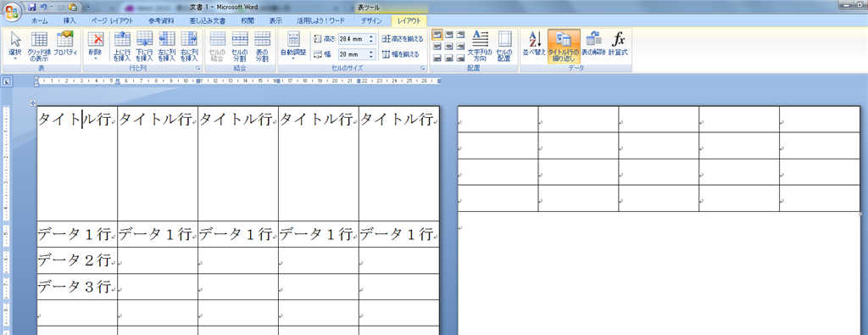Undo the last action

coord(43,8)
